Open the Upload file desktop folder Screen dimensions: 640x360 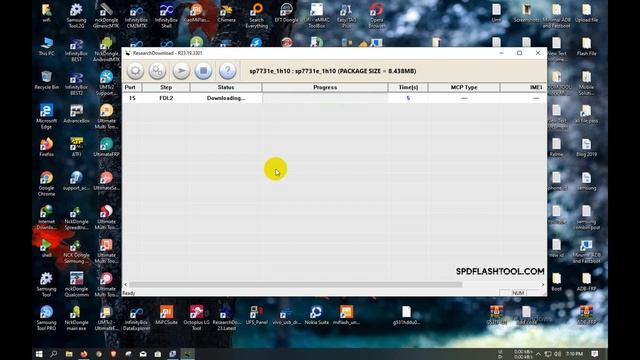coord(587,13)
